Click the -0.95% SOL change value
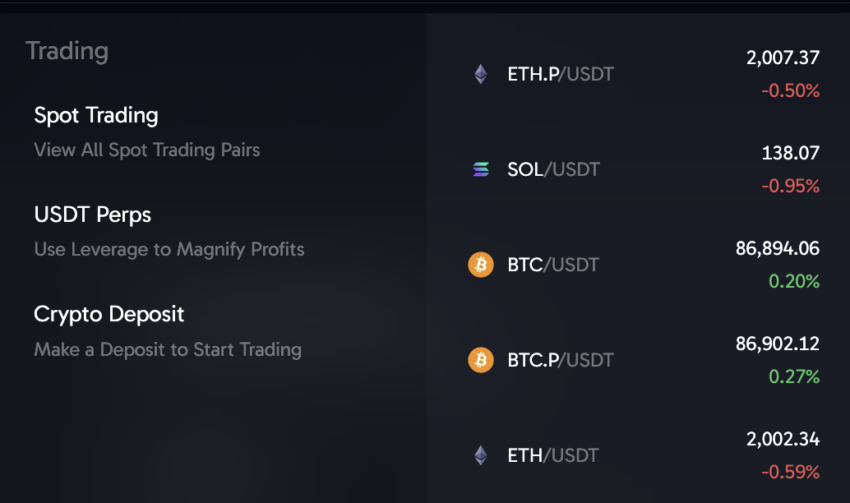Image resolution: width=850 pixels, height=503 pixels. tap(790, 186)
